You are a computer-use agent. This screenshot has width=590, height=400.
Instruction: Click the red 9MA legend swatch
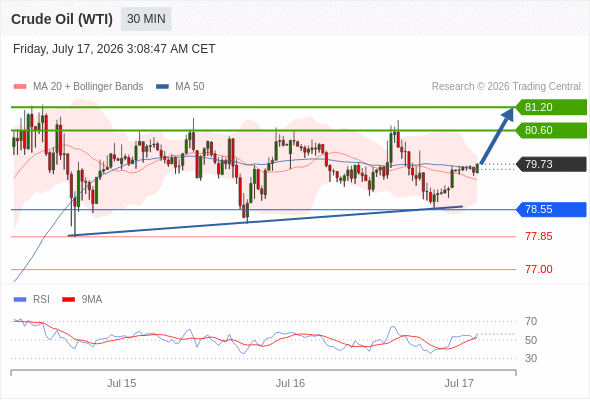click(68, 300)
